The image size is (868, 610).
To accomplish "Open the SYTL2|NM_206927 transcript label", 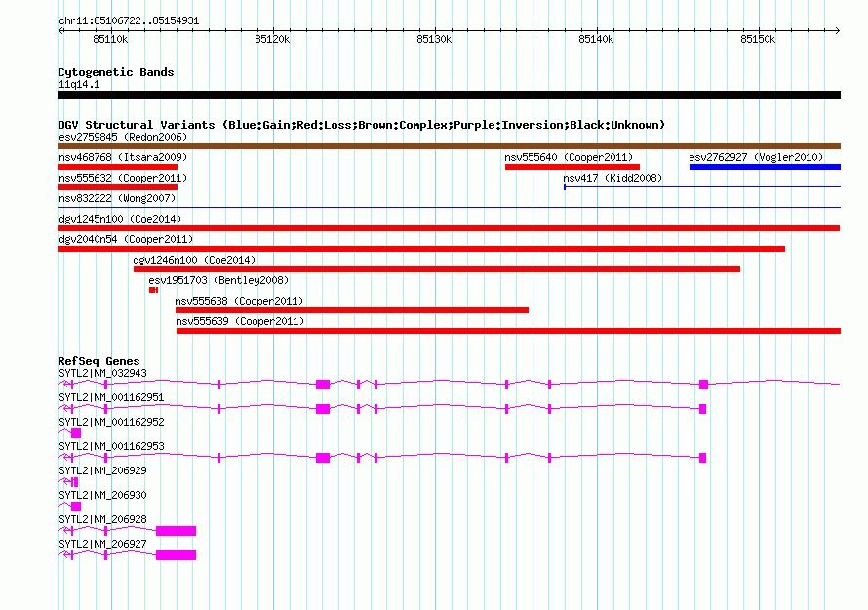I will [103, 544].
